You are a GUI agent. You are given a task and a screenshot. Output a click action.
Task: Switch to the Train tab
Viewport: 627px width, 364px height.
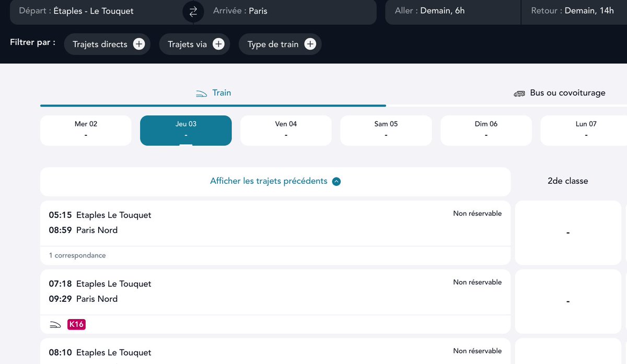tap(213, 93)
